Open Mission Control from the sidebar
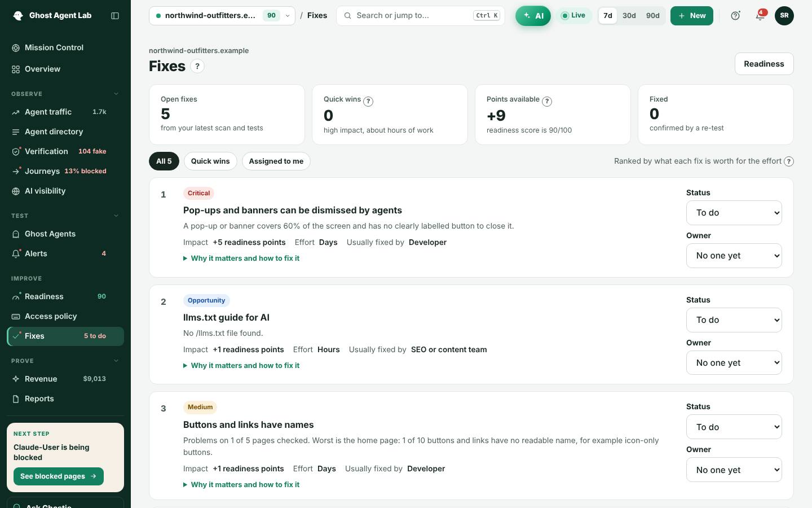 (65, 48)
